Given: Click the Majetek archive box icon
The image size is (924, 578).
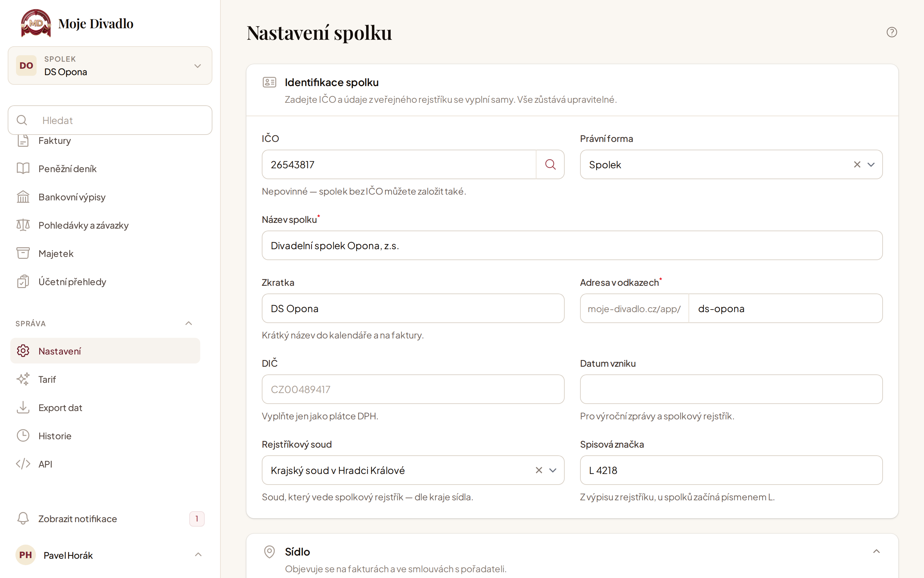Looking at the screenshot, I should (23, 253).
